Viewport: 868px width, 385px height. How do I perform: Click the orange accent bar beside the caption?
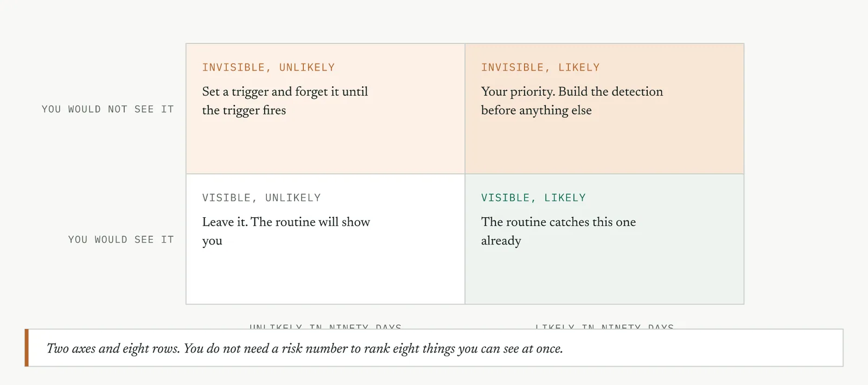pyautogui.click(x=27, y=348)
